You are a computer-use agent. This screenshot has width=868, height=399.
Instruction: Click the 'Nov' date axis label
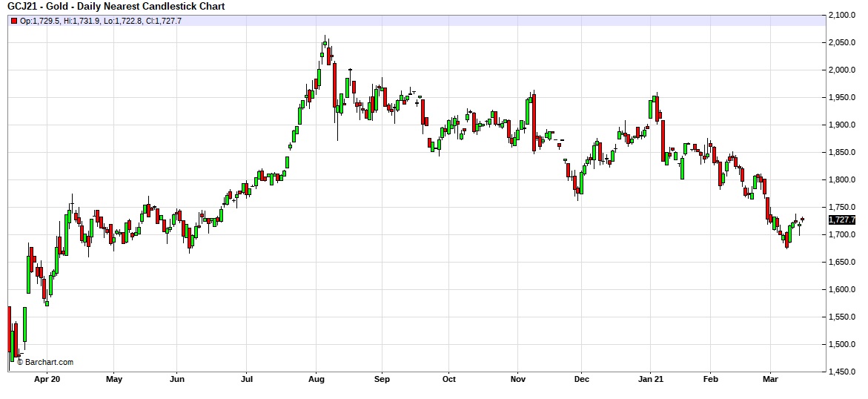tap(517, 380)
